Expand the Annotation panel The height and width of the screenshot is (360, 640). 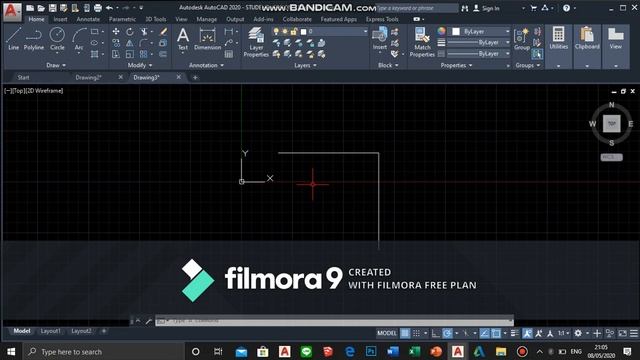point(206,65)
